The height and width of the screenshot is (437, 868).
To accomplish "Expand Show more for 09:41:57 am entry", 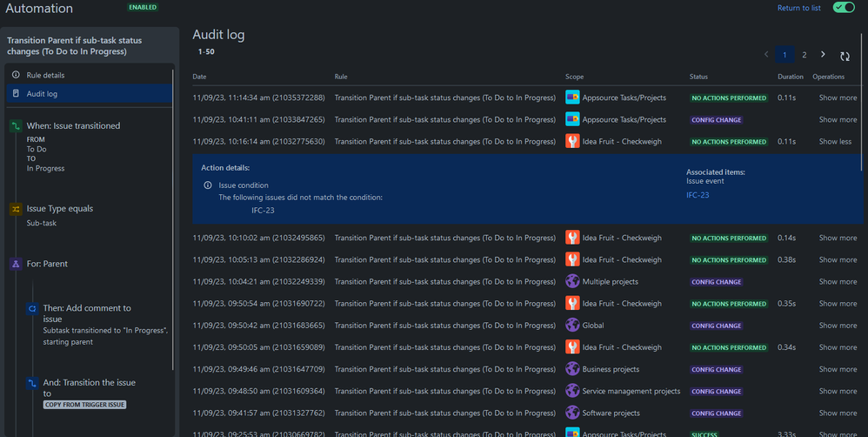I will (838, 413).
